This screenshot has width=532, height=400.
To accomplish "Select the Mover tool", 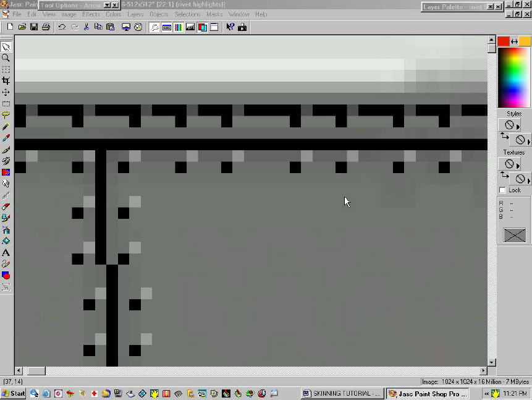I will (x=6, y=92).
